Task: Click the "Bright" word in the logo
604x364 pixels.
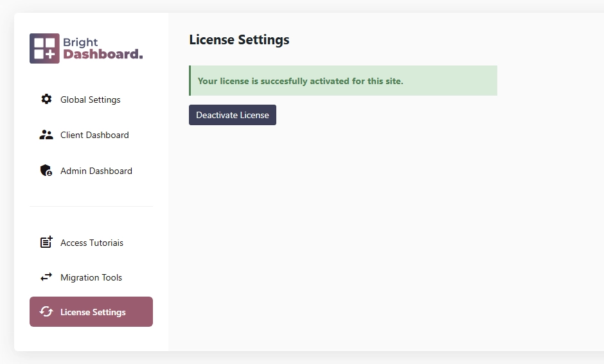Action: click(80, 43)
